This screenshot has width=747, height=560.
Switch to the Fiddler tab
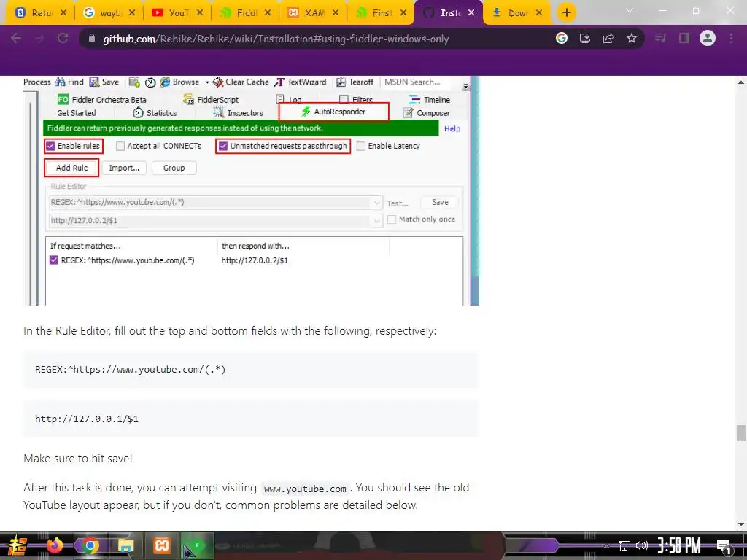[245, 13]
